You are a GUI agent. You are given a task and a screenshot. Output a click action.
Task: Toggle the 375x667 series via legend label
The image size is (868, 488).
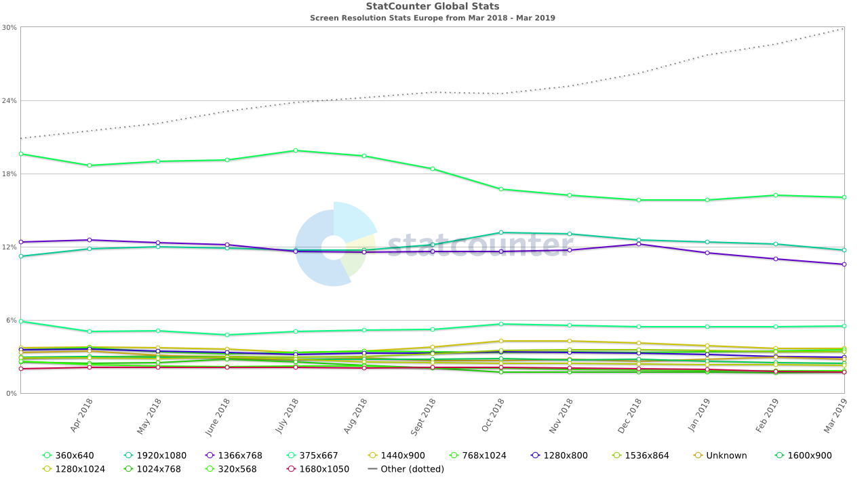tap(319, 455)
